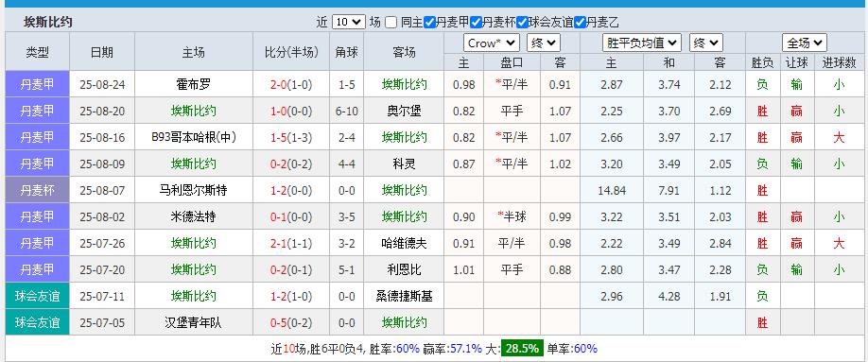Click the date 25-08-16
The height and width of the screenshot is (362, 868).
tap(102, 137)
